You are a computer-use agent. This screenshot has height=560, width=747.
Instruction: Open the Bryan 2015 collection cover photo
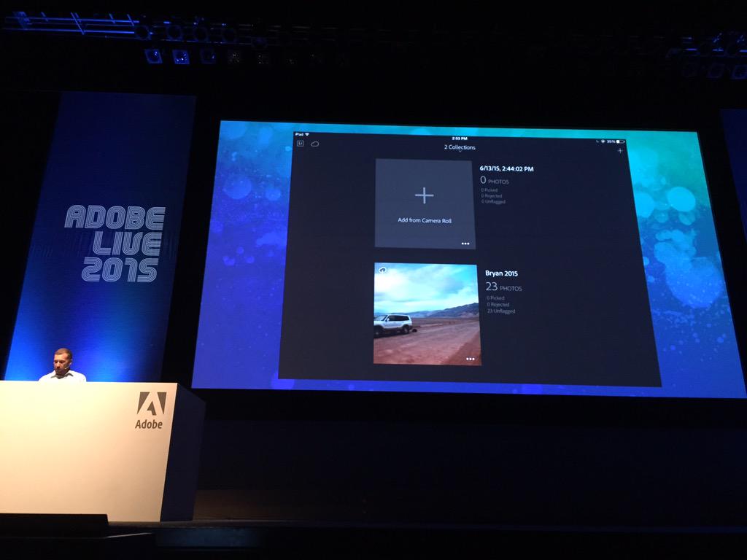427,314
